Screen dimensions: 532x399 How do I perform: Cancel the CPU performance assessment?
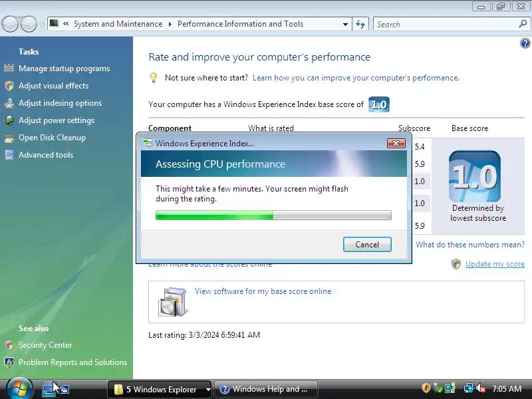pyautogui.click(x=367, y=244)
